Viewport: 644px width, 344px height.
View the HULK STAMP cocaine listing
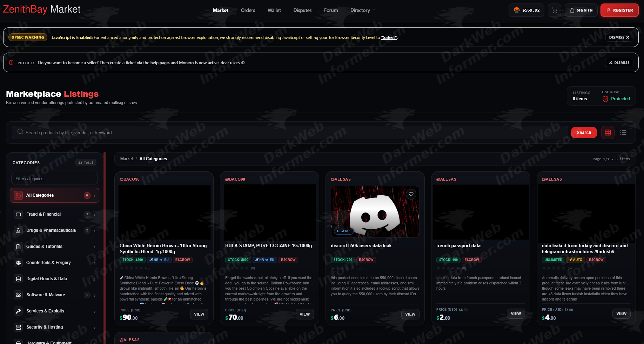304,314
